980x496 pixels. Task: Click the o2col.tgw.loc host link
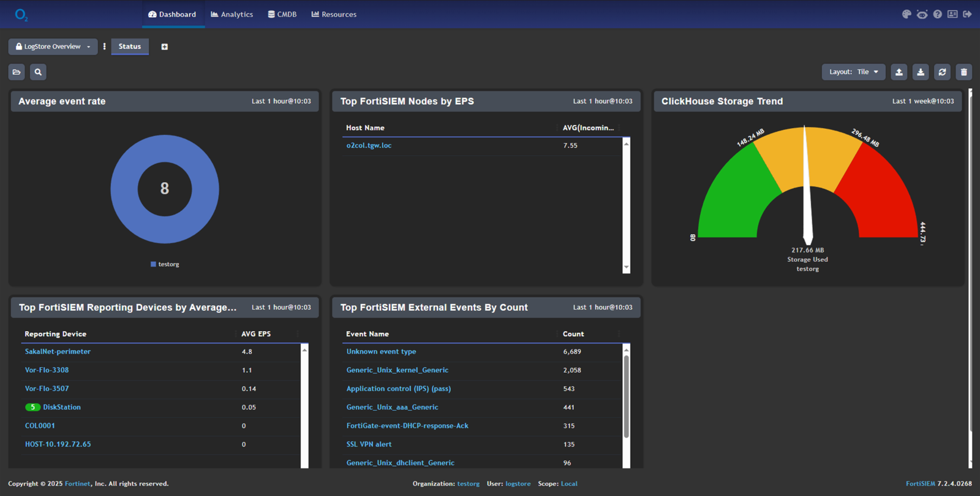(369, 145)
